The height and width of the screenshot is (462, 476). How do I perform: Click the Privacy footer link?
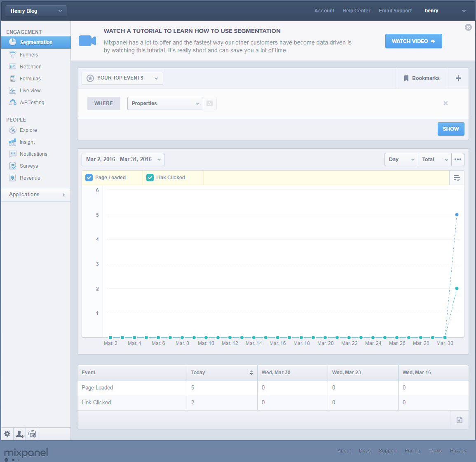458,450
